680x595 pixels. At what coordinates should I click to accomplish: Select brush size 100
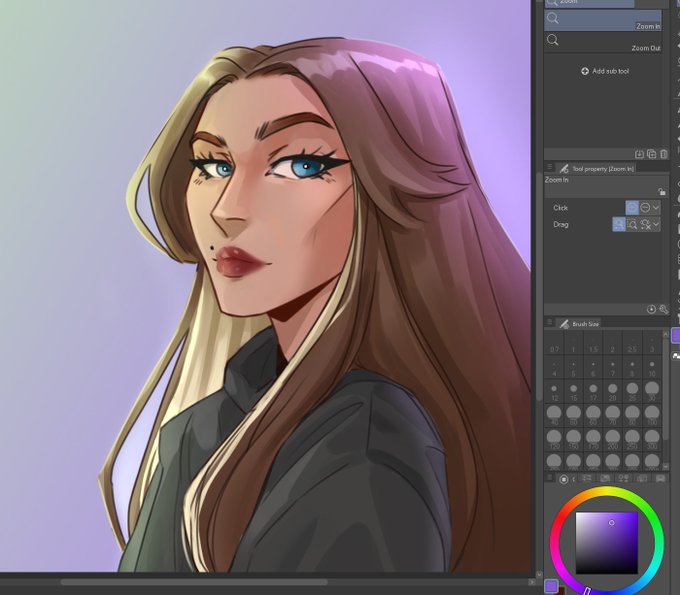pyautogui.click(x=652, y=415)
